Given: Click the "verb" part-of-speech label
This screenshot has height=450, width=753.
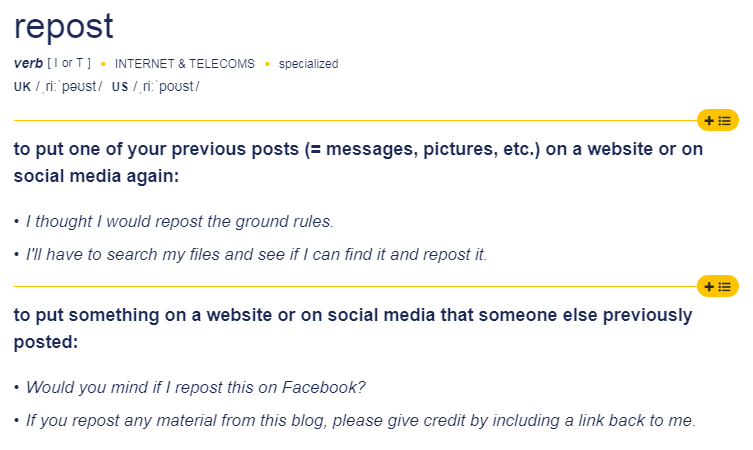Looking at the screenshot, I should 28,63.
